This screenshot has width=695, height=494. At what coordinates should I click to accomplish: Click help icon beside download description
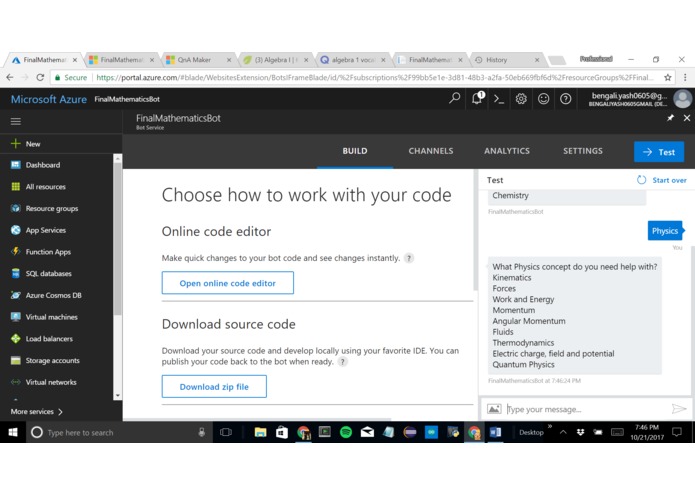click(x=342, y=362)
